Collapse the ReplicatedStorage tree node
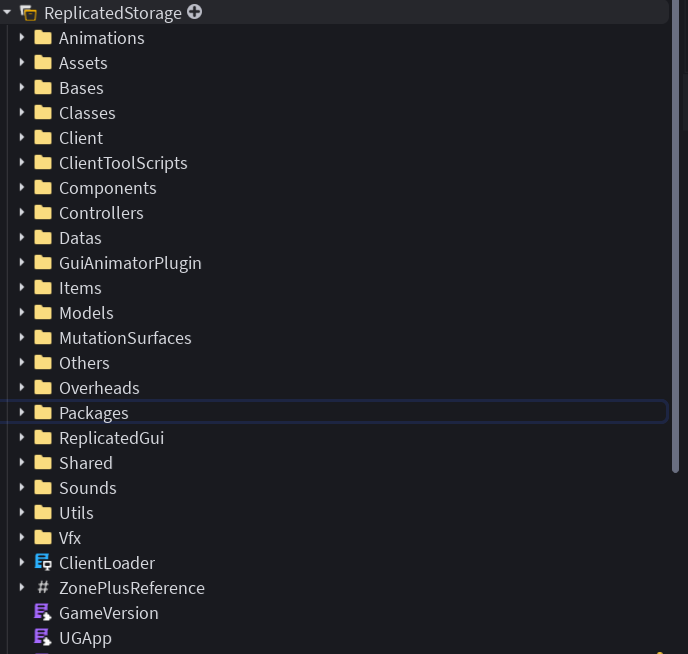688x654 pixels. pos(7,13)
